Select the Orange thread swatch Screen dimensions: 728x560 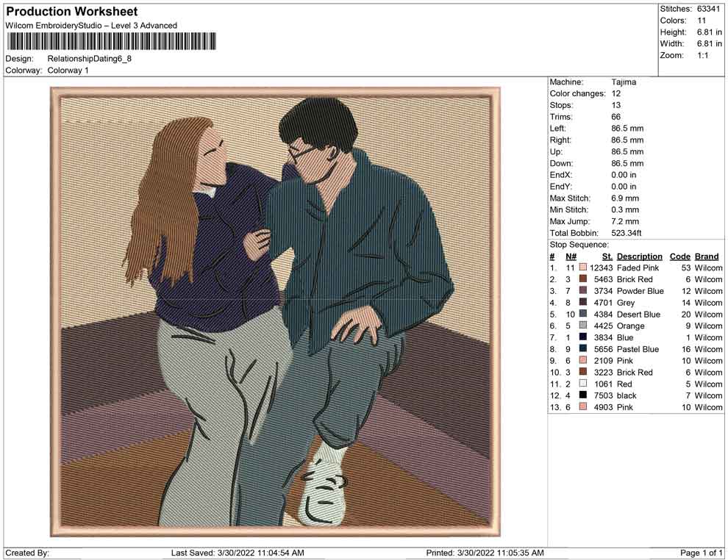[x=583, y=326]
